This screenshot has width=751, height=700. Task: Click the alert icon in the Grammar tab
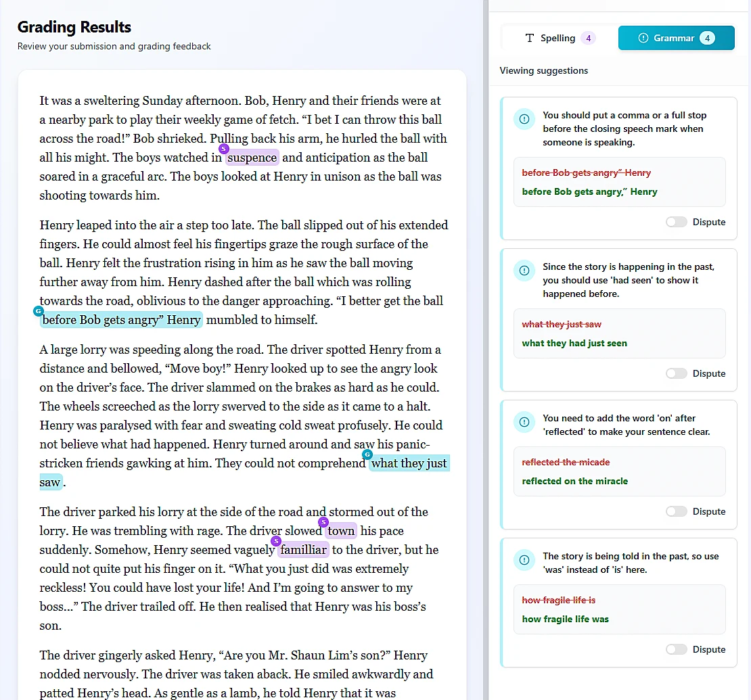[x=643, y=39]
